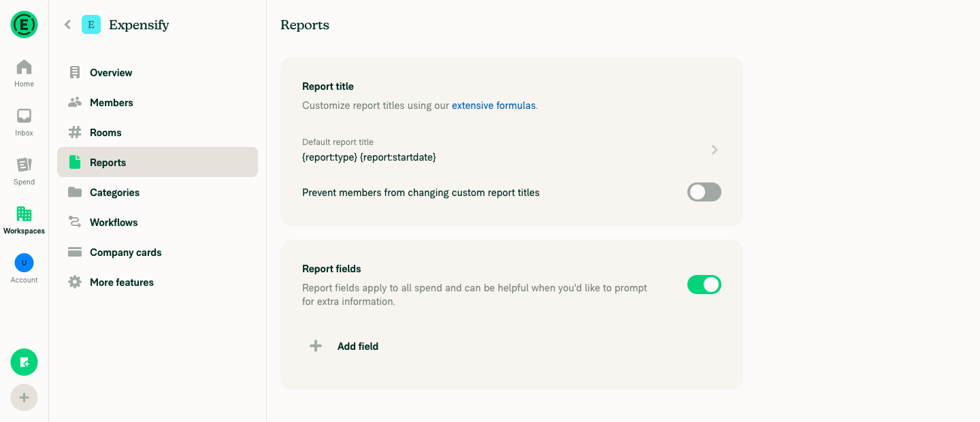This screenshot has height=422, width=980.
Task: Open the extensive formulas link
Action: click(x=493, y=105)
